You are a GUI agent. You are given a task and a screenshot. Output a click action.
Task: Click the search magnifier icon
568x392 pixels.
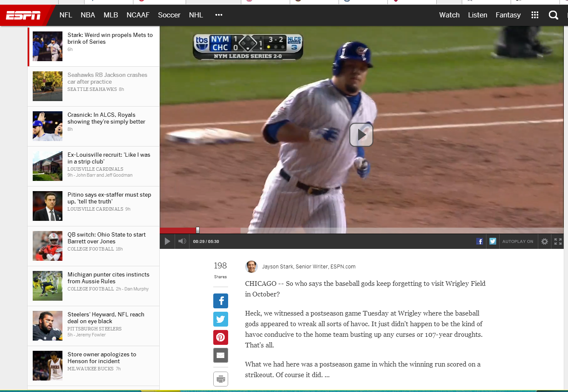point(553,15)
